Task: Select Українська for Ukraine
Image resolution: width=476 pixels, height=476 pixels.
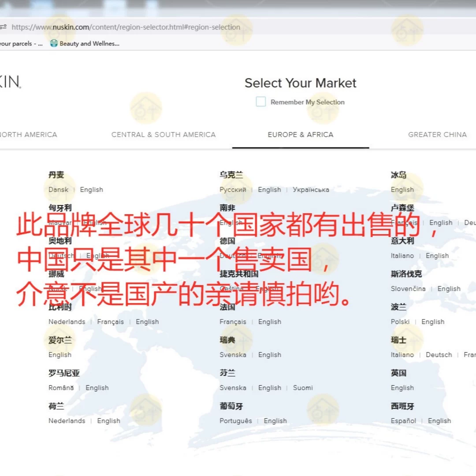Action: click(x=311, y=190)
